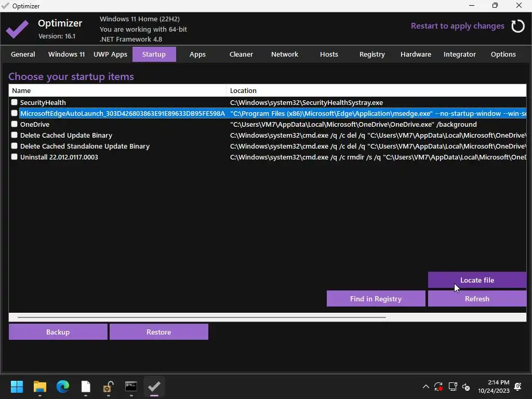Open the Windows 11 tab
Viewport: 532px width, 399px height.
pos(66,54)
